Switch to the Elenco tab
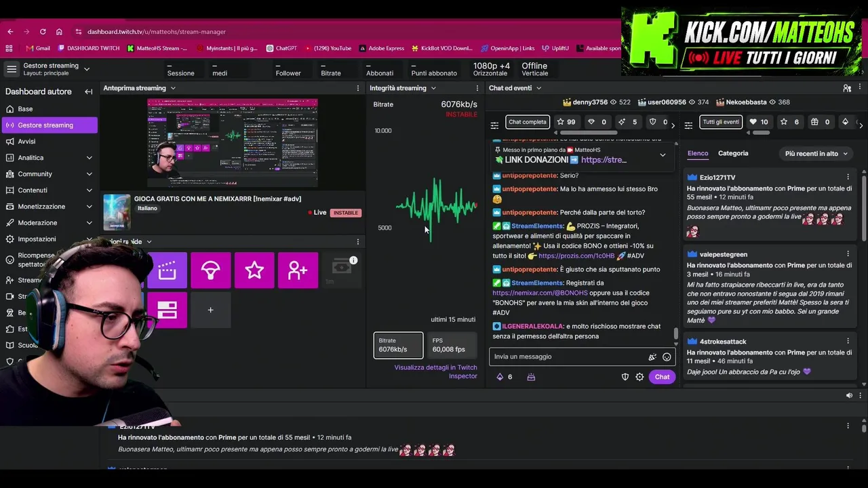This screenshot has height=488, width=868. pyautogui.click(x=698, y=153)
